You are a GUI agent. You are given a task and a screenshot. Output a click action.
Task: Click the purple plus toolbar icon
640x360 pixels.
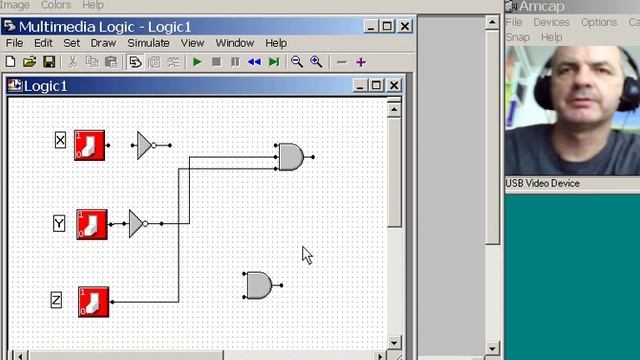coord(361,62)
